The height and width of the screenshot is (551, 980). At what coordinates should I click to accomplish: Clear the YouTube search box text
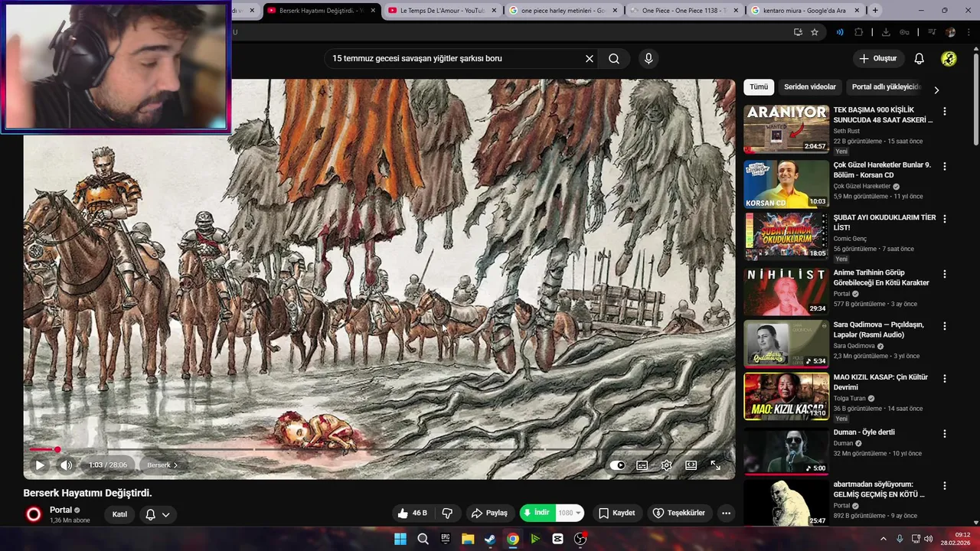[589, 58]
